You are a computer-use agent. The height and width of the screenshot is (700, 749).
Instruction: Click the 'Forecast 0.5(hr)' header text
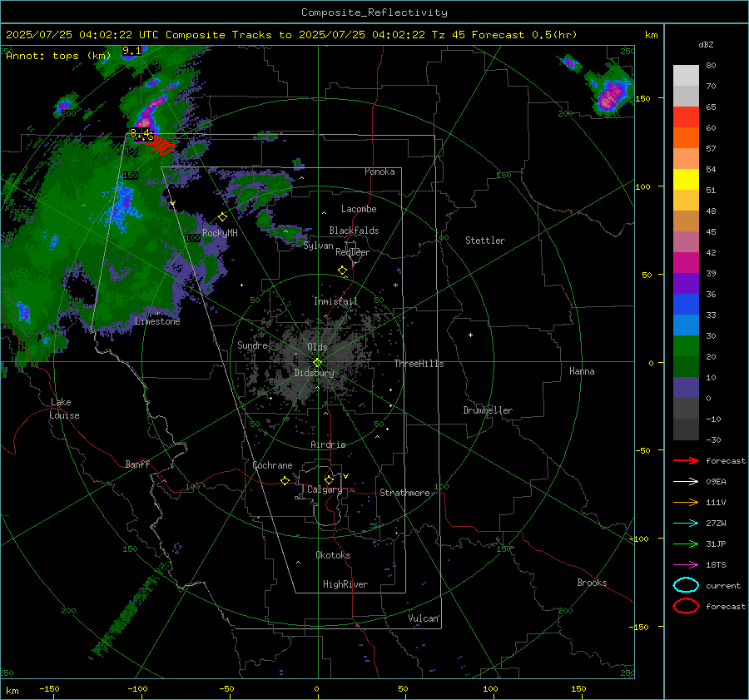click(524, 35)
